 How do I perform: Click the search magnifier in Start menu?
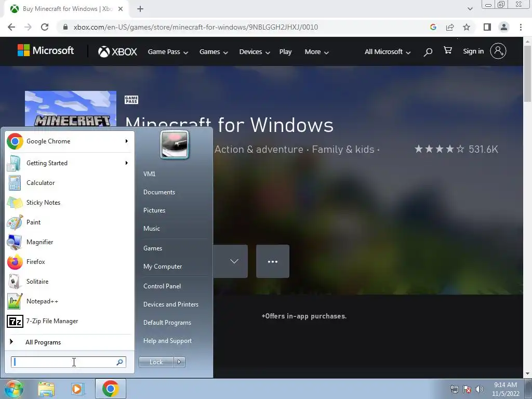pos(120,362)
